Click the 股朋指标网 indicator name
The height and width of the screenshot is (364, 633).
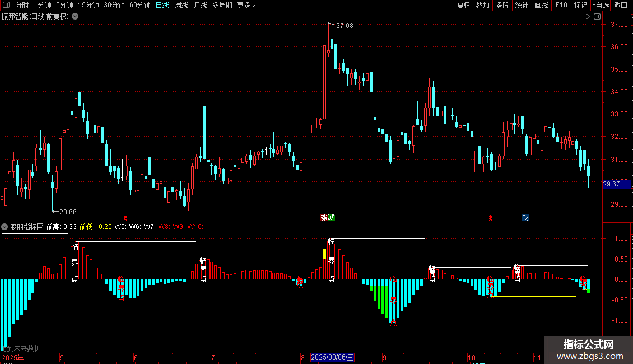[x=27, y=227]
